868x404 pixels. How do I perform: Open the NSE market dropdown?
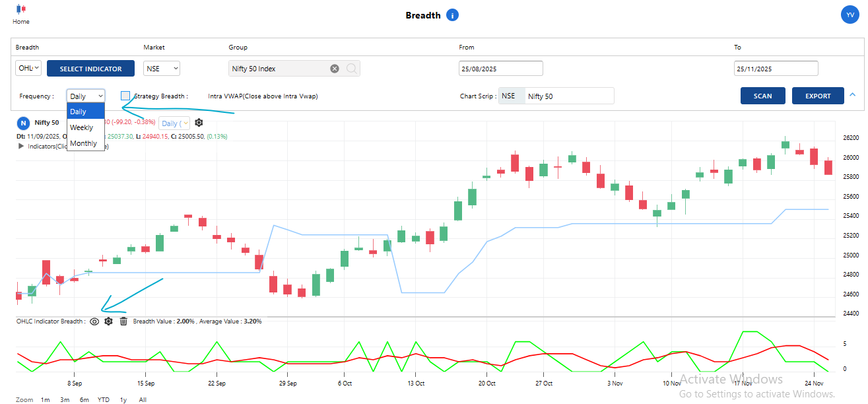(x=162, y=68)
